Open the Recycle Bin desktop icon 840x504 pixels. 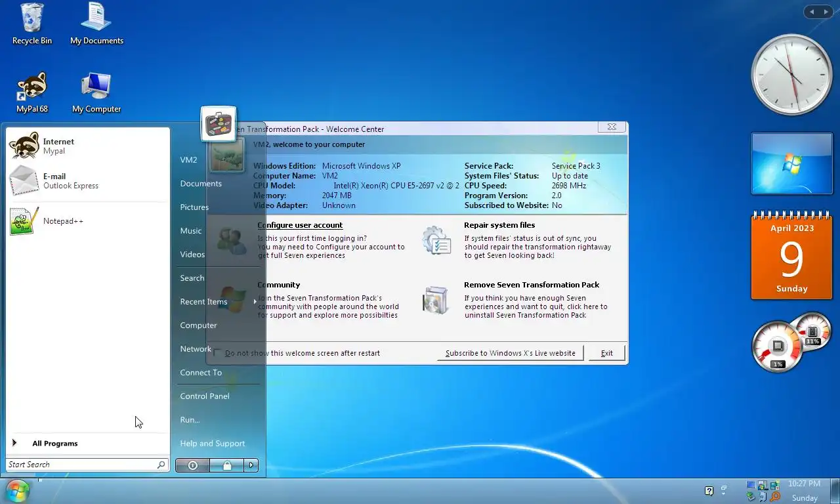pos(31,24)
